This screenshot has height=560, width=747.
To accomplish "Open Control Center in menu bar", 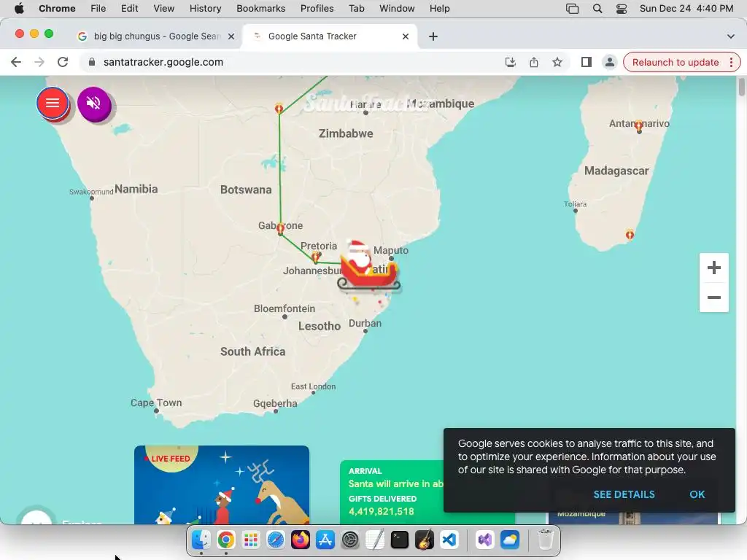I will coord(622,8).
